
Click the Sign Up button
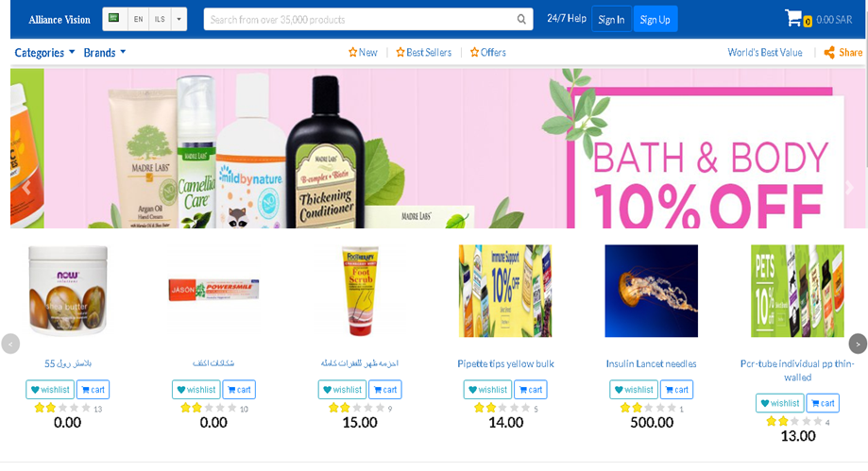[x=655, y=20]
